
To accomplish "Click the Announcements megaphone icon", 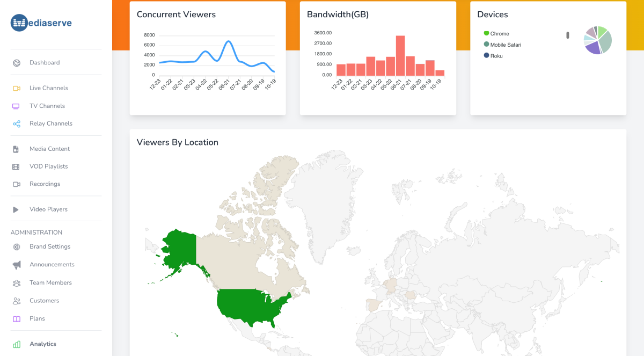I will click(17, 265).
